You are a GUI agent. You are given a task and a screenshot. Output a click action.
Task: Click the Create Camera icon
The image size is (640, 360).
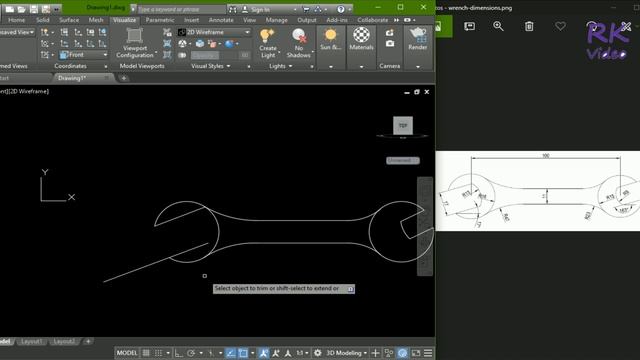coord(390,33)
